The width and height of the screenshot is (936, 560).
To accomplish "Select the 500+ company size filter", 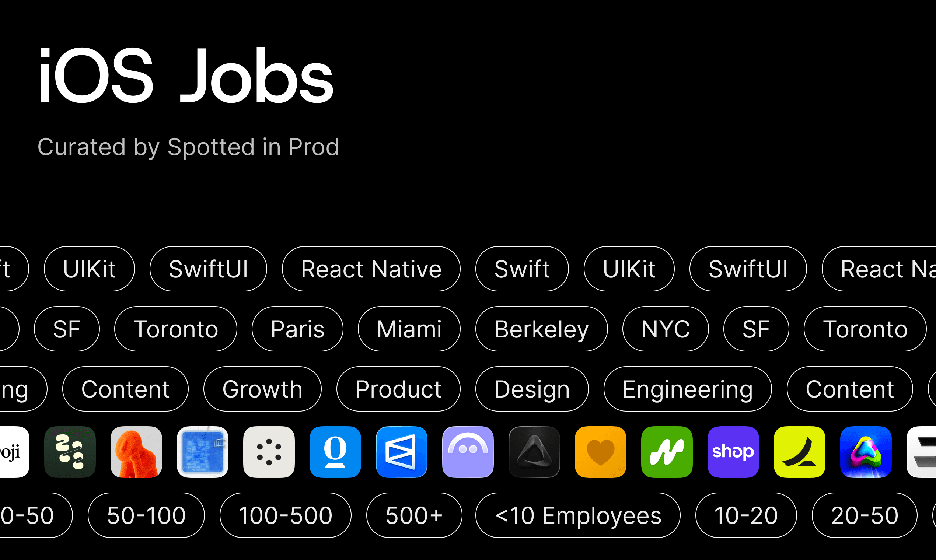I will (414, 515).
